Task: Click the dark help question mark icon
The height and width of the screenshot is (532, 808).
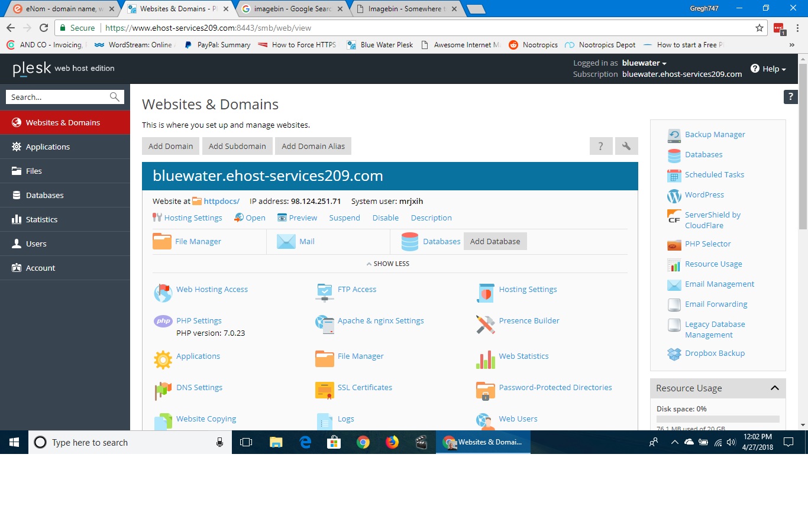Action: click(x=790, y=97)
